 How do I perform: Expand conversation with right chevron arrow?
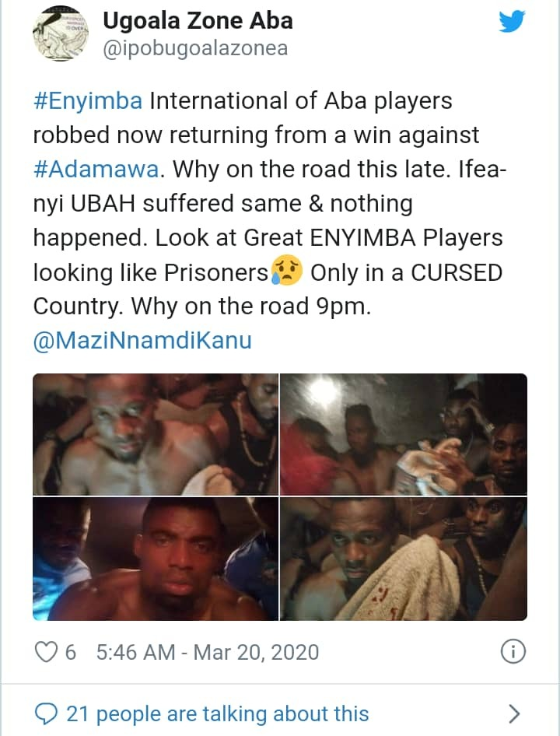[x=514, y=713]
